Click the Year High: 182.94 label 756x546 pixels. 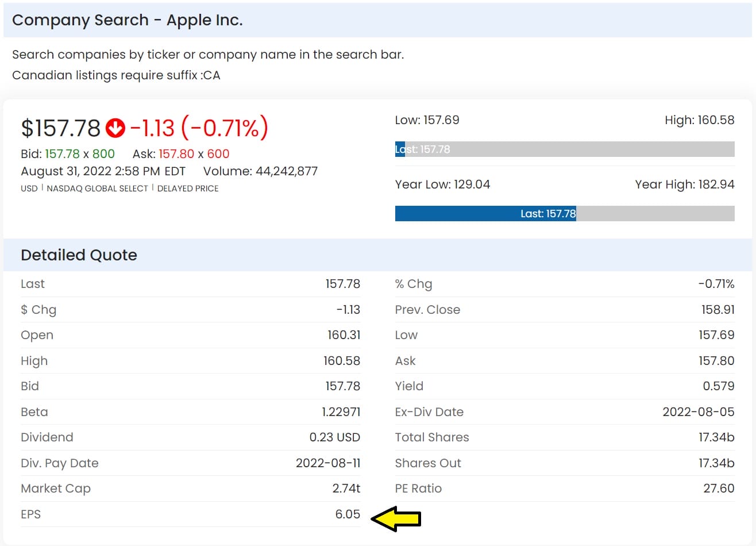(x=684, y=184)
